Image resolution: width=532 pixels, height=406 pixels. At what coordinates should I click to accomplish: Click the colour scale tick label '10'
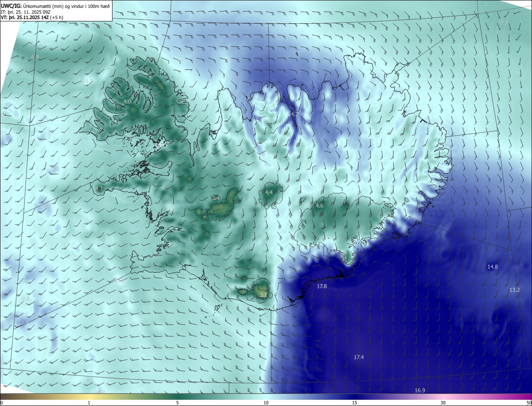click(x=266, y=403)
